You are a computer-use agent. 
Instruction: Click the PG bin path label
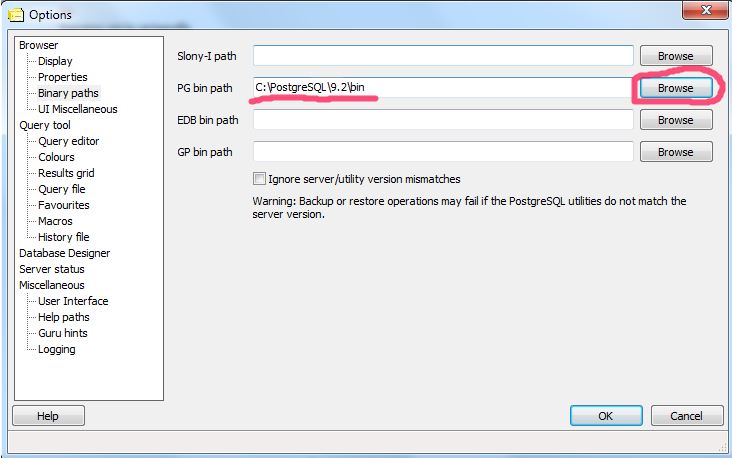pos(204,88)
